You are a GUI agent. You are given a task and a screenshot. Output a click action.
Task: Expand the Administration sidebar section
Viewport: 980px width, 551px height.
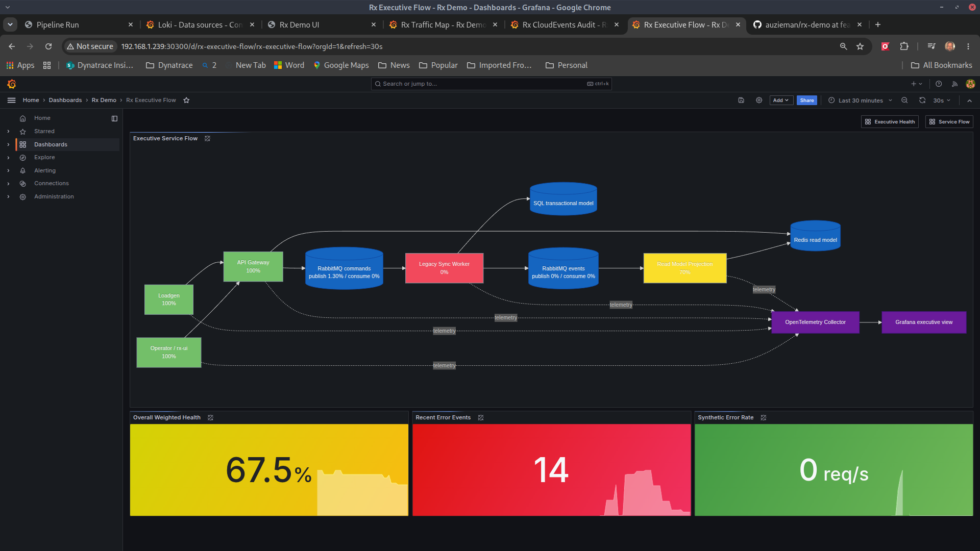8,196
